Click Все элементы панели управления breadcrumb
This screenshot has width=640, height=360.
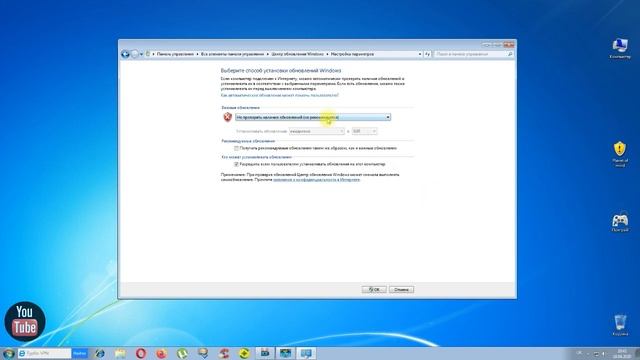(x=233, y=54)
